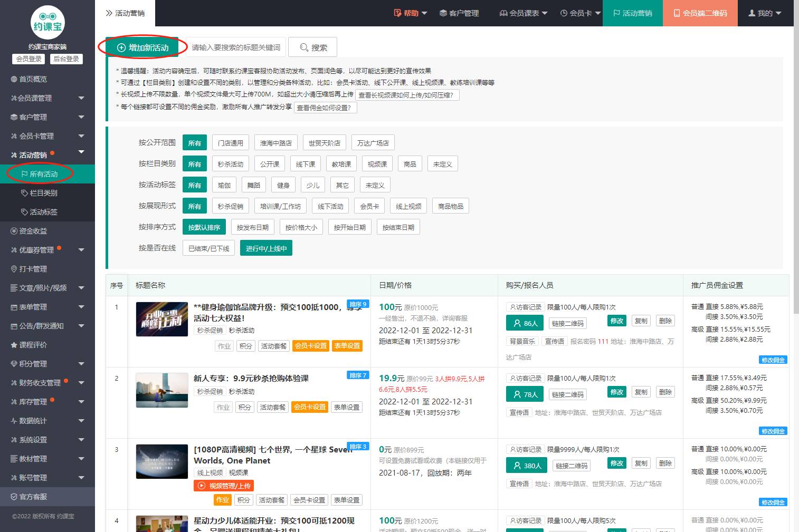The width and height of the screenshot is (799, 532).
Task: Open 会员卡 dropdown in top bar
Action: point(581,13)
